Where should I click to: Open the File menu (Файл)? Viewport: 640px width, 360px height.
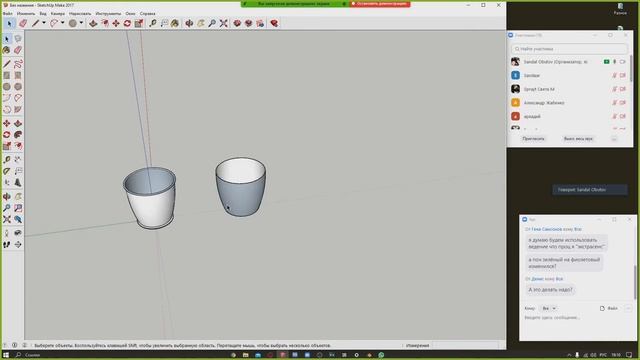point(7,13)
